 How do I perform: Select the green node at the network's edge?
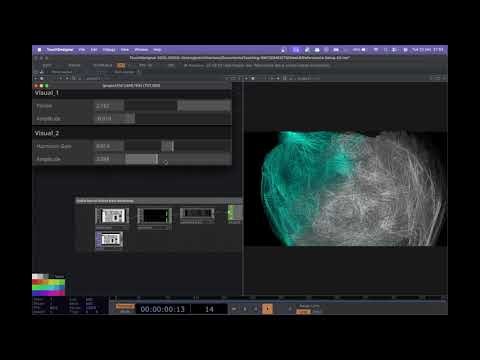235,213
